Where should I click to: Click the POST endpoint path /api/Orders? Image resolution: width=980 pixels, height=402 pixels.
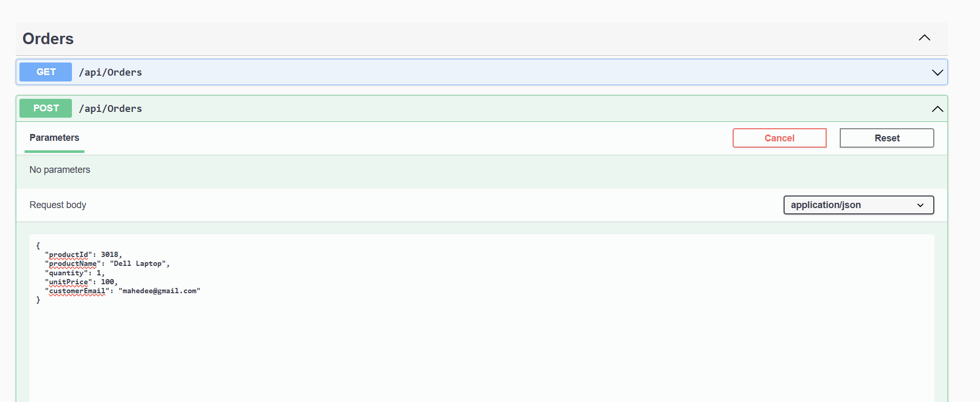point(110,109)
